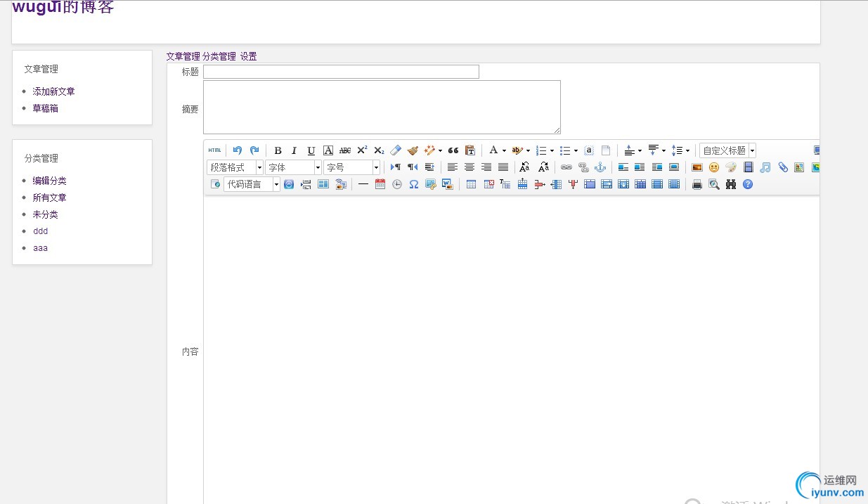Clear the document with blank page icon
This screenshot has height=504, width=868.
tap(606, 150)
